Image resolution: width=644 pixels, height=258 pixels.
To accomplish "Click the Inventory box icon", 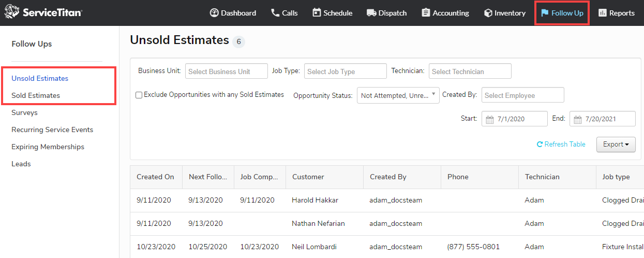I will tap(488, 13).
